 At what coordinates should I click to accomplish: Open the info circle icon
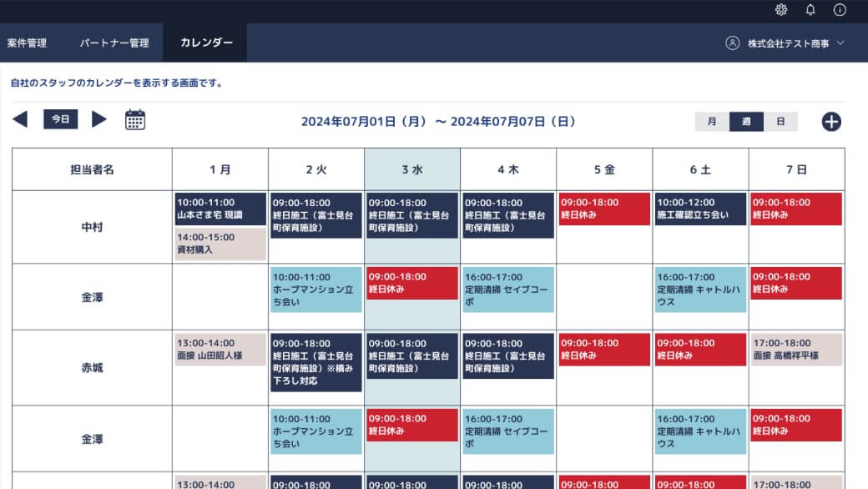[840, 10]
